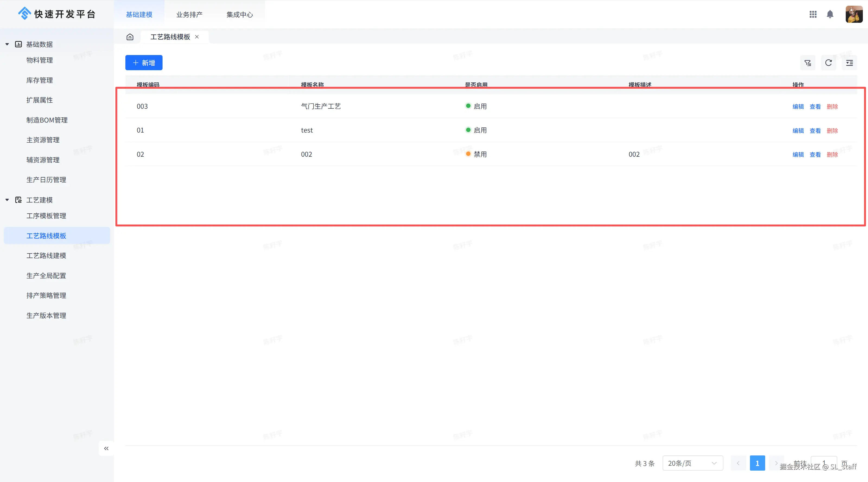Click 删除 for row 003
Screen dimensions: 868x482
click(832, 106)
